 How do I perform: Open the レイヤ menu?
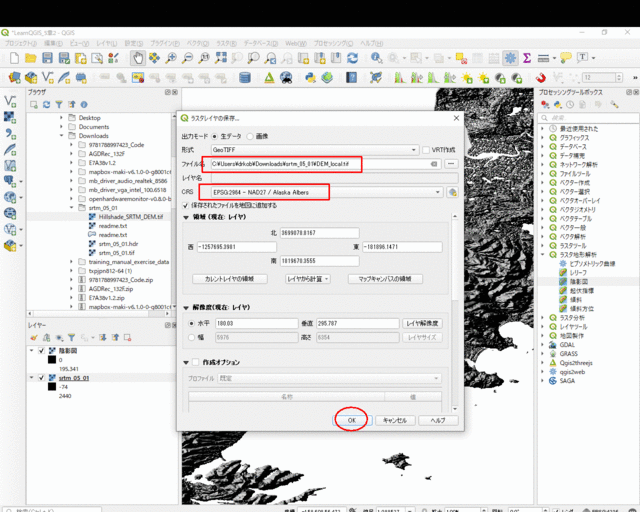[x=107, y=43]
